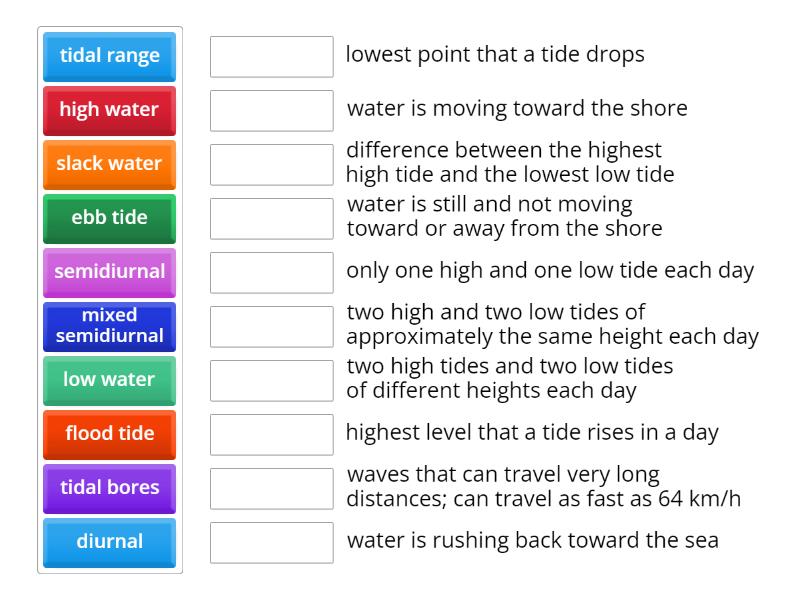This screenshot has height=600, width=800.
Task: Click the 'tidal bores' tile
Action: (x=110, y=488)
